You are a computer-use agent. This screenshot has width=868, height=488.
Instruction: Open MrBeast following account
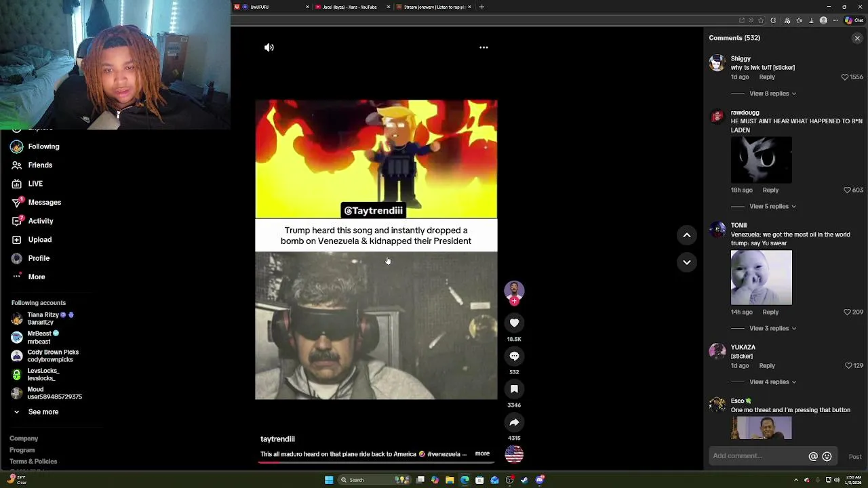click(35, 338)
